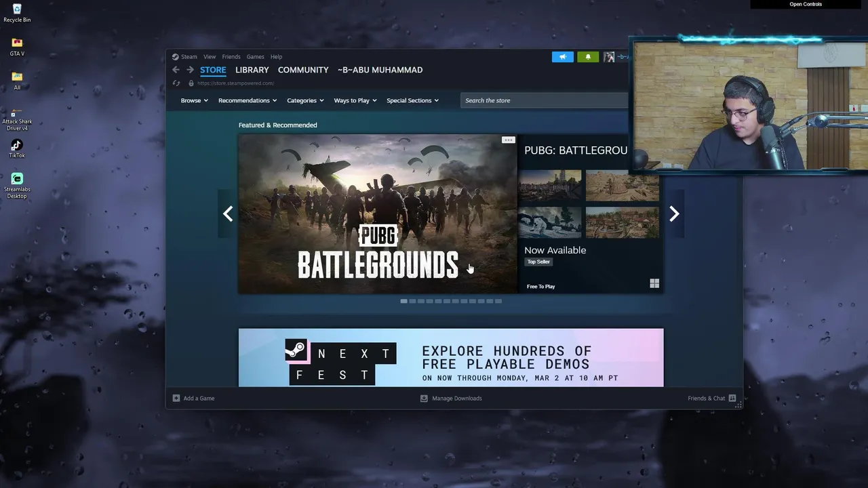Open Friends & Chat
The height and width of the screenshot is (488, 868).
[707, 399]
